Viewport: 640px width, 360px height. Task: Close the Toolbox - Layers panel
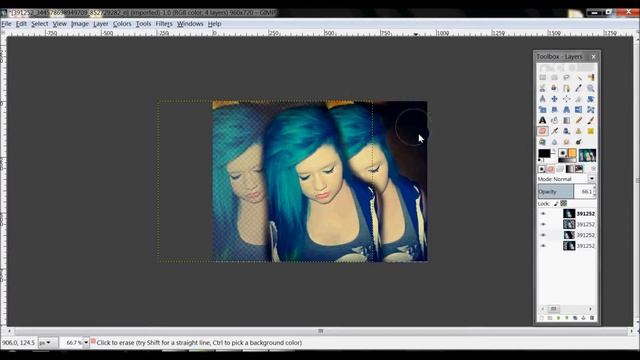coord(593,56)
